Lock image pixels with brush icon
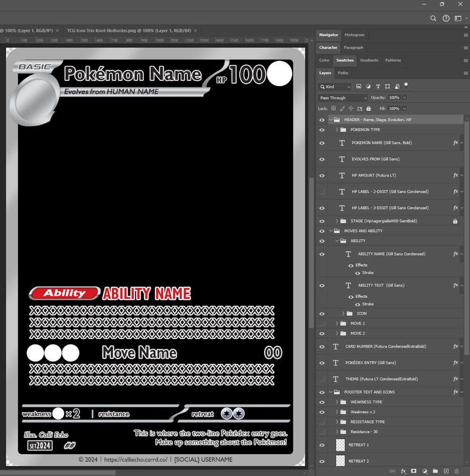Screen dimensions: 470x476 (342, 109)
